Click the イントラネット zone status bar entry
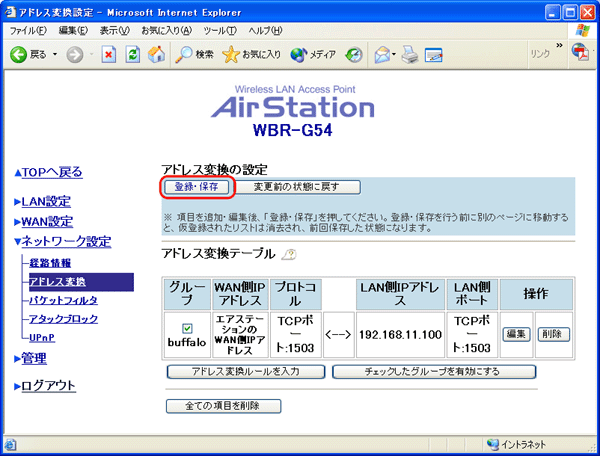600x456 pixels. pos(517,445)
